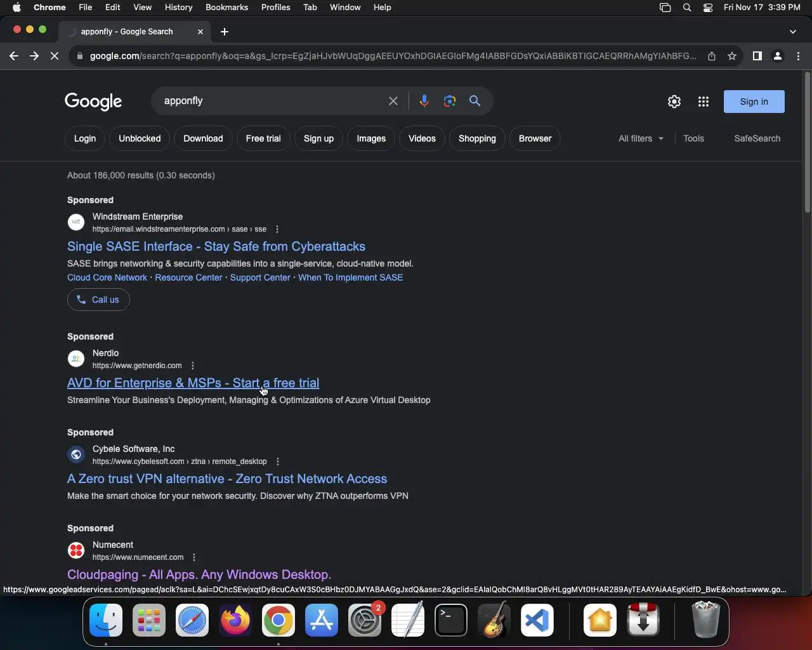This screenshot has width=812, height=650.
Task: Open Chrome profile icon
Action: [x=778, y=56]
